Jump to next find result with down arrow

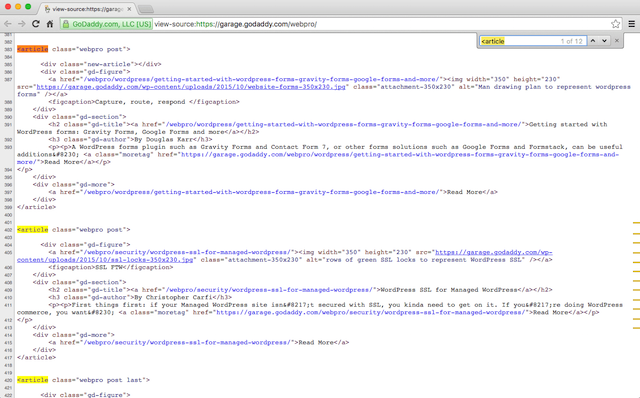click(x=604, y=41)
